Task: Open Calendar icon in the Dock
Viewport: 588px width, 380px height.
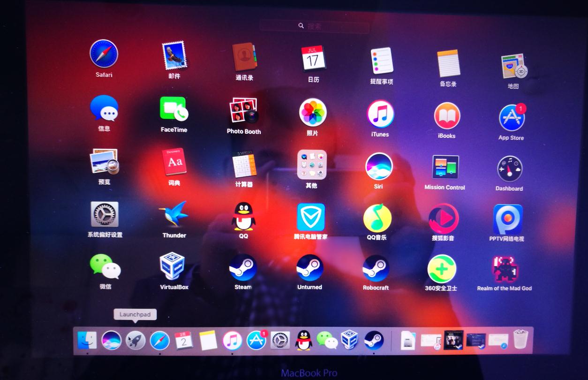Action: 184,341
